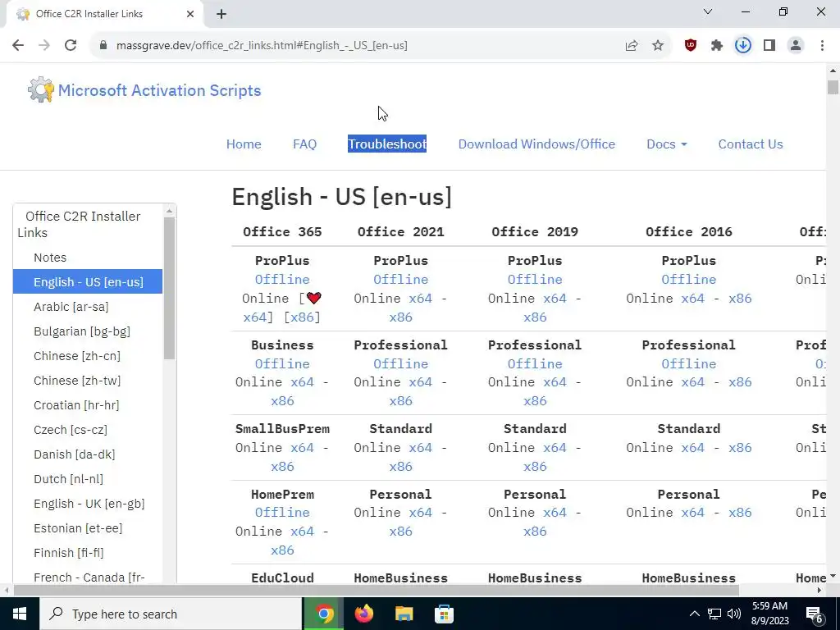Open Chrome from the taskbar
The width and height of the screenshot is (840, 630).
323,614
